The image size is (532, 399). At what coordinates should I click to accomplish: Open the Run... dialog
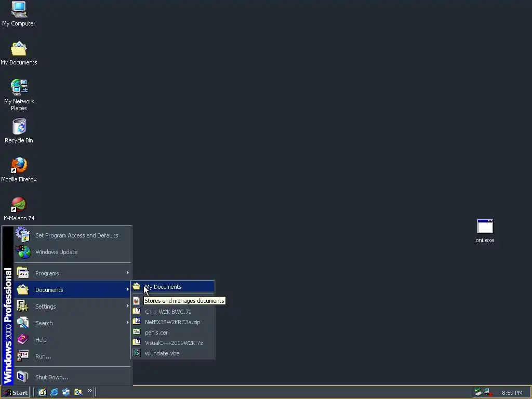[72, 356]
